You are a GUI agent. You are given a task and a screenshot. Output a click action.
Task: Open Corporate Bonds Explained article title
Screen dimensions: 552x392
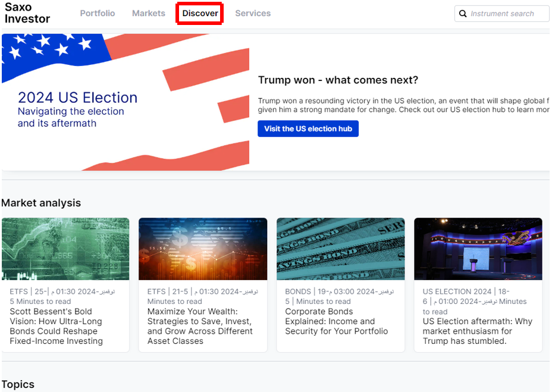(337, 321)
